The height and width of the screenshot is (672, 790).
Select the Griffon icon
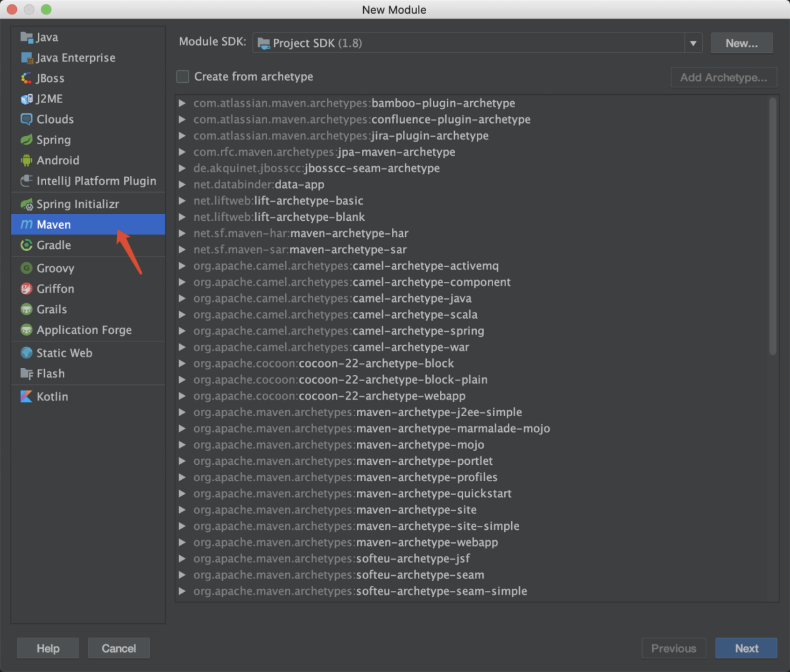tap(27, 289)
